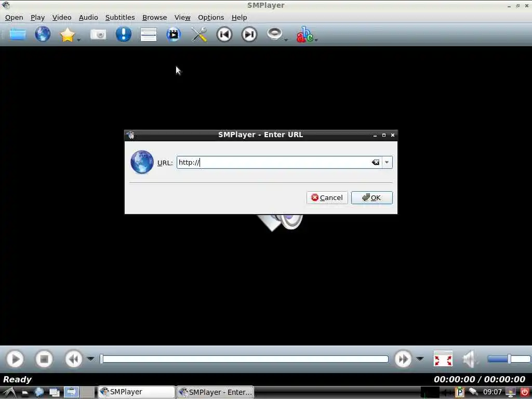Open the Play menu
Screen dimensions: 532x399
pyautogui.click(x=37, y=18)
